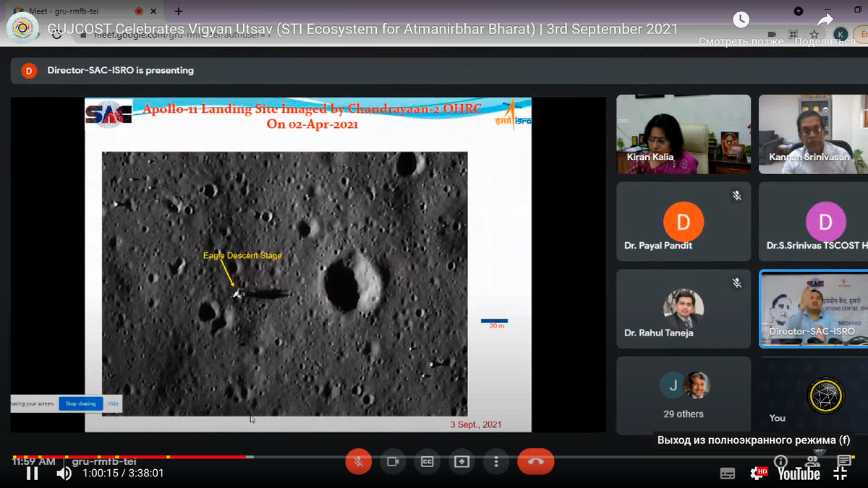Open the Share (Поделиться) arrow
Screen dimensions: 868x488
point(825,29)
